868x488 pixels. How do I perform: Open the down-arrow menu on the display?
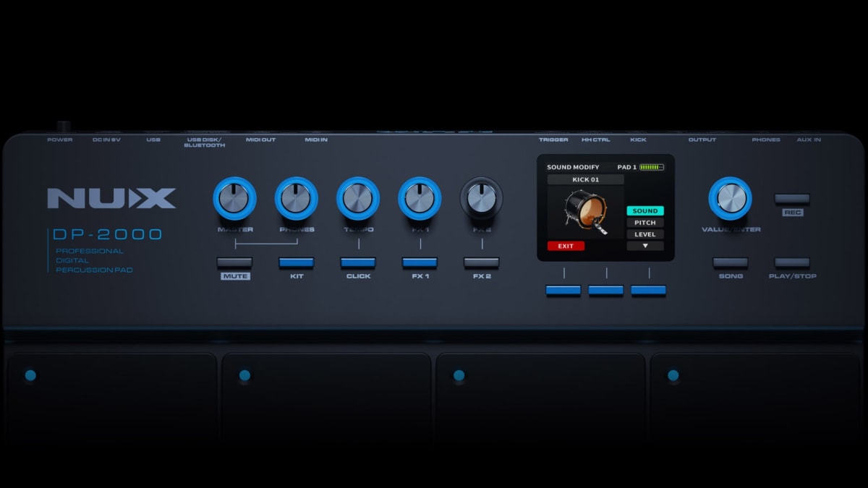tap(645, 246)
